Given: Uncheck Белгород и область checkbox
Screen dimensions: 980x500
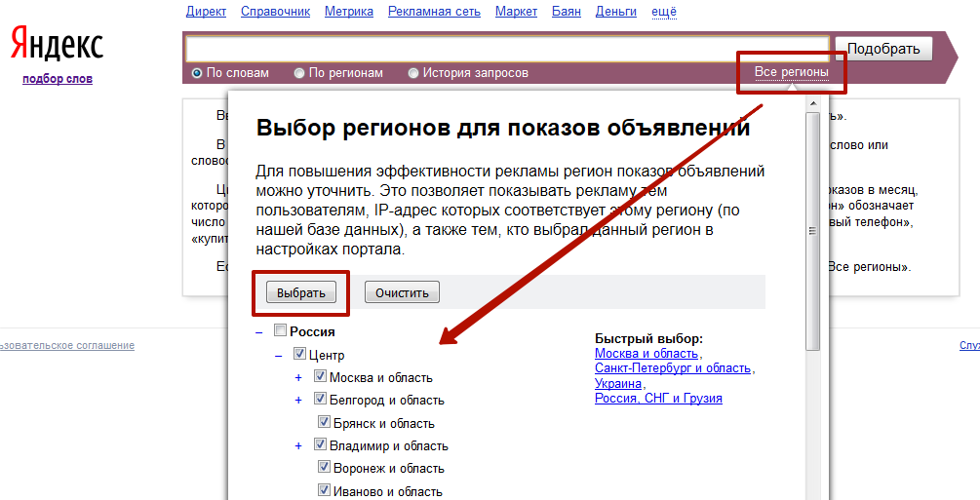Looking at the screenshot, I should [x=320, y=399].
